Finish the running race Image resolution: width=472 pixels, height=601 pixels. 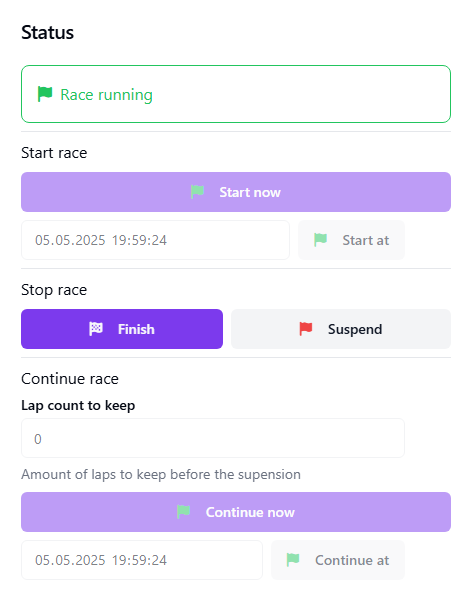(x=122, y=329)
